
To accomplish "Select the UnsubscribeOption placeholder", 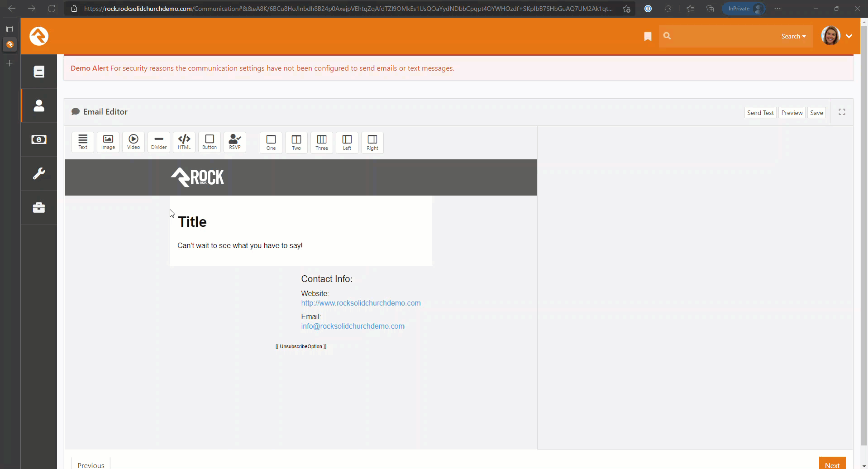I will coord(301,346).
